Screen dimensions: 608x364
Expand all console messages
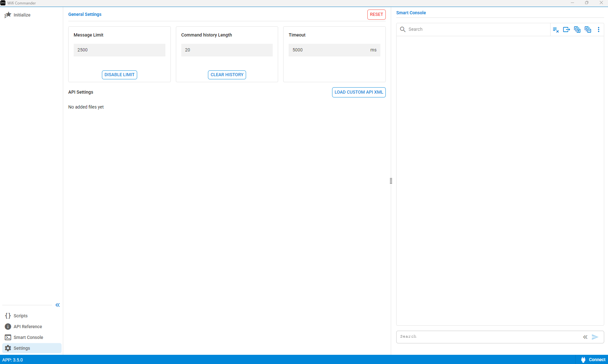coord(577,30)
